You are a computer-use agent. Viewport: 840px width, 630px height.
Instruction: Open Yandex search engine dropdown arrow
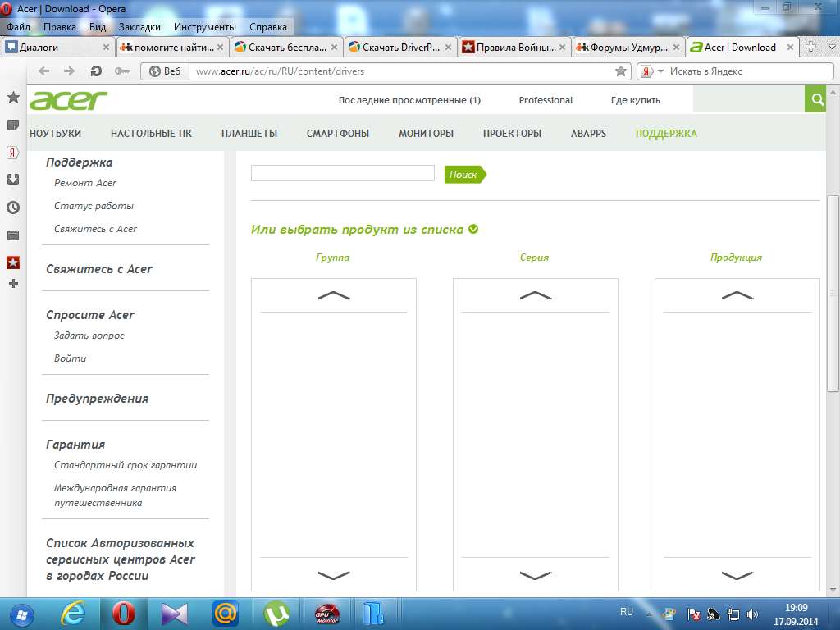(x=660, y=71)
